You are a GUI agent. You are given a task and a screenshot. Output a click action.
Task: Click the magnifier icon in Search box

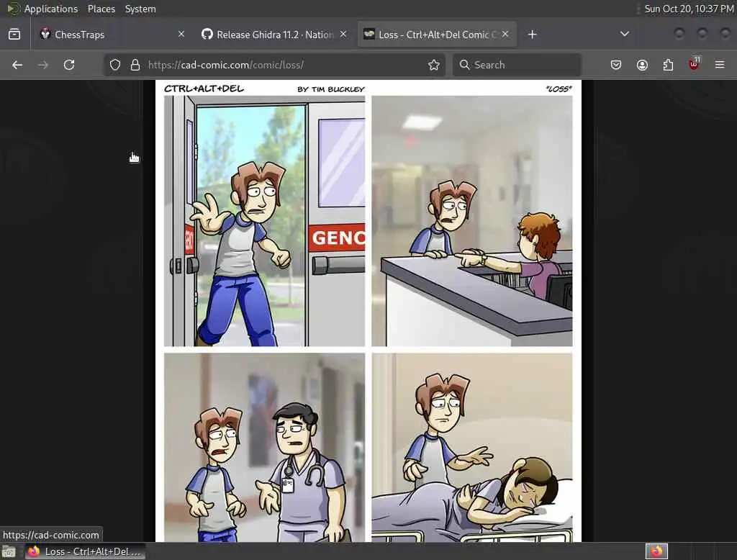(x=464, y=64)
